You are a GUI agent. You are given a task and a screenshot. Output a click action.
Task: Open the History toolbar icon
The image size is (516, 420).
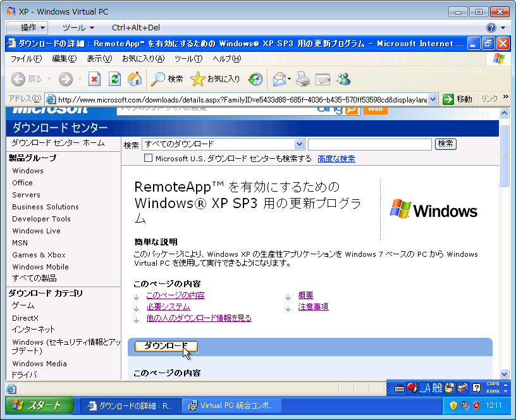coord(255,79)
